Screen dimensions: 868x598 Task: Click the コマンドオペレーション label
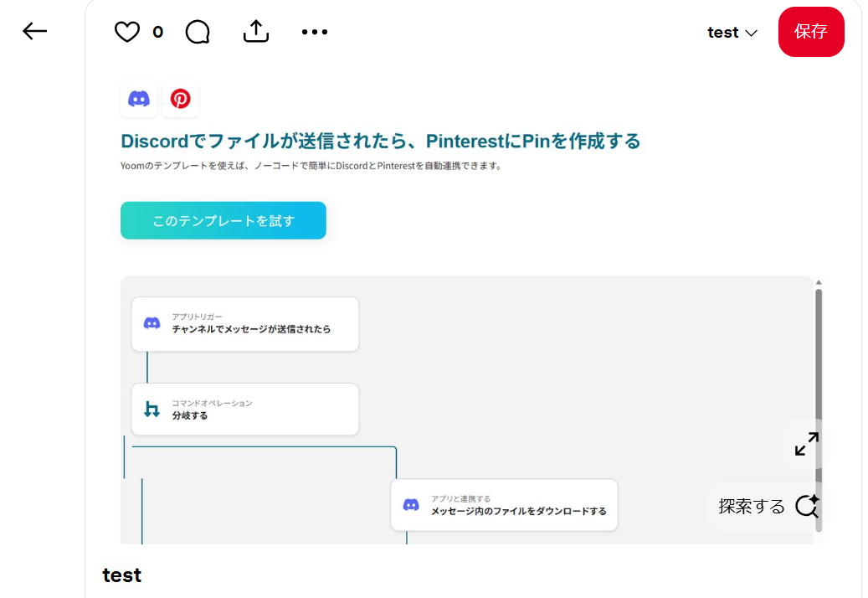coord(212,403)
